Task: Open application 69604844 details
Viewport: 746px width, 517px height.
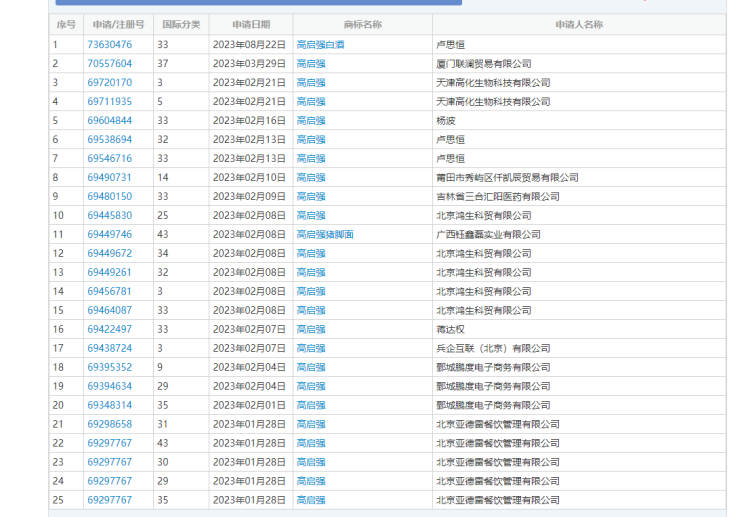Action: [x=109, y=120]
